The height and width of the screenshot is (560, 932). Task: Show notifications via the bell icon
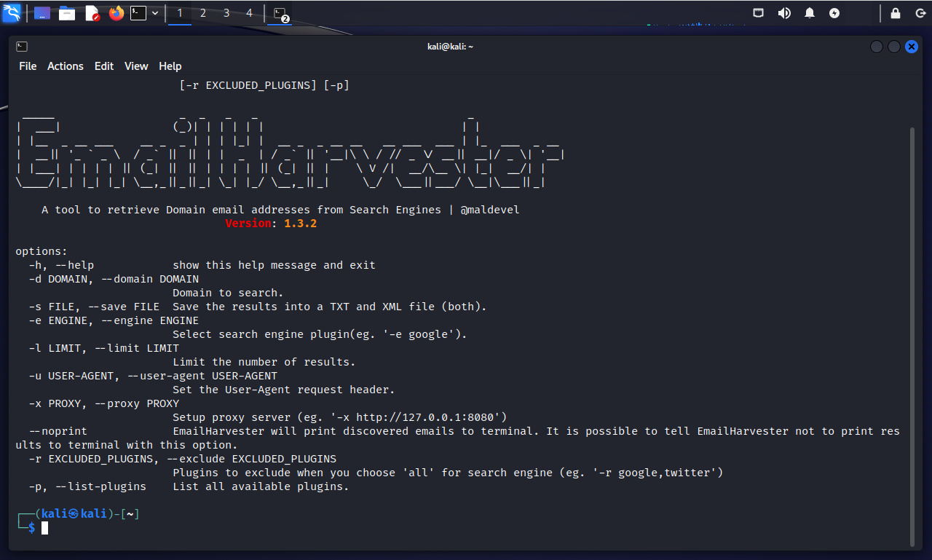tap(810, 13)
